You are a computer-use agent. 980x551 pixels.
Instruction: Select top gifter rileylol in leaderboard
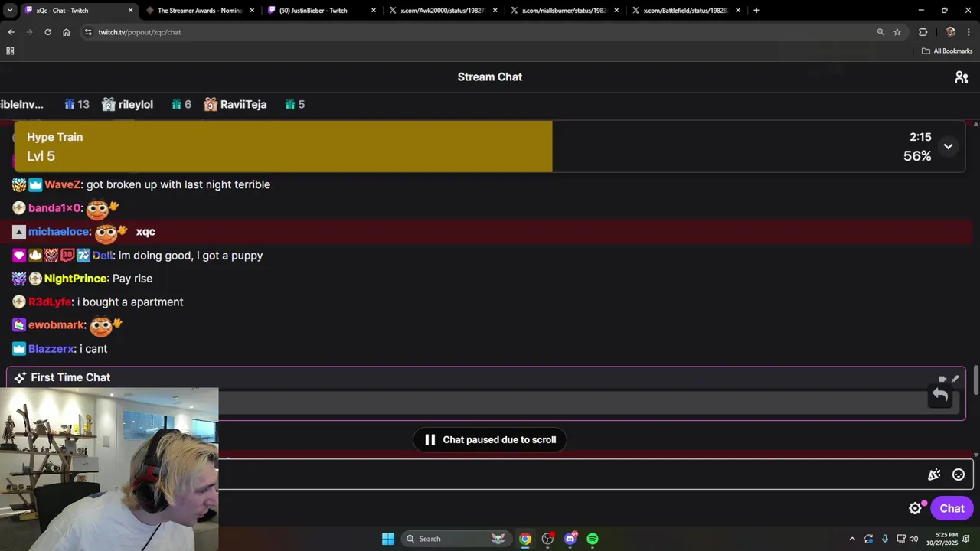pos(136,105)
